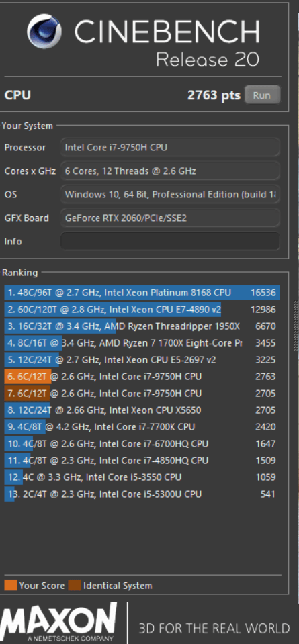Select the Processor field showing i7-9750H
The width and height of the screenshot is (299, 644).
pyautogui.click(x=170, y=148)
